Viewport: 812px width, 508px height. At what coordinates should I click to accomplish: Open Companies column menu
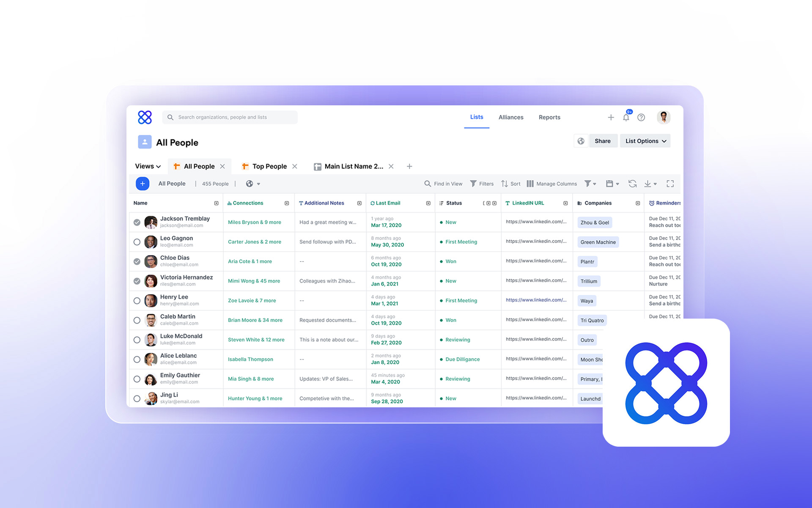[x=638, y=203]
